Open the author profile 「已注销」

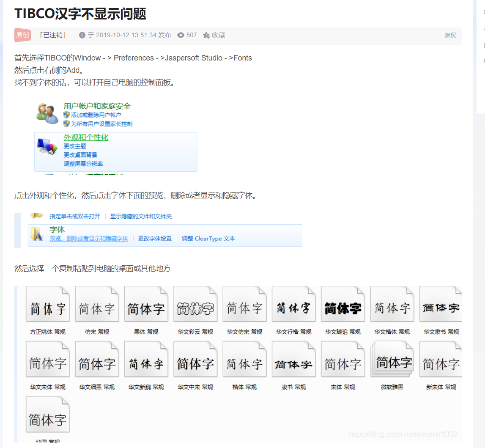click(x=53, y=35)
